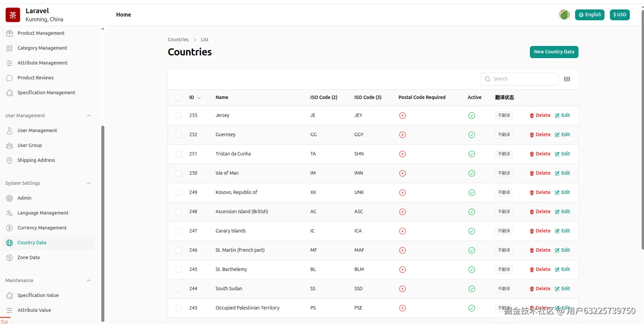The width and height of the screenshot is (644, 324).
Task: Tick the checkbox for the Jersey row
Action: pos(179,116)
